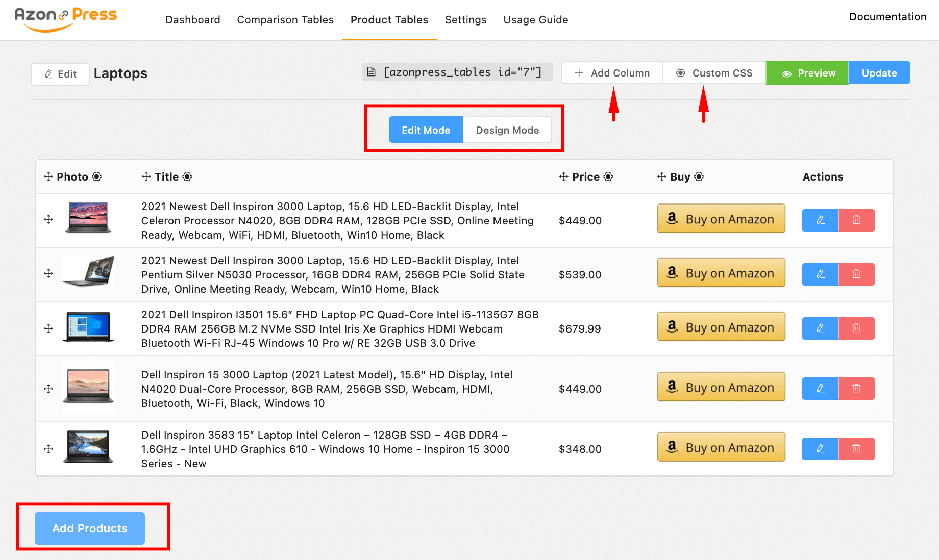Click the Update button

click(879, 73)
